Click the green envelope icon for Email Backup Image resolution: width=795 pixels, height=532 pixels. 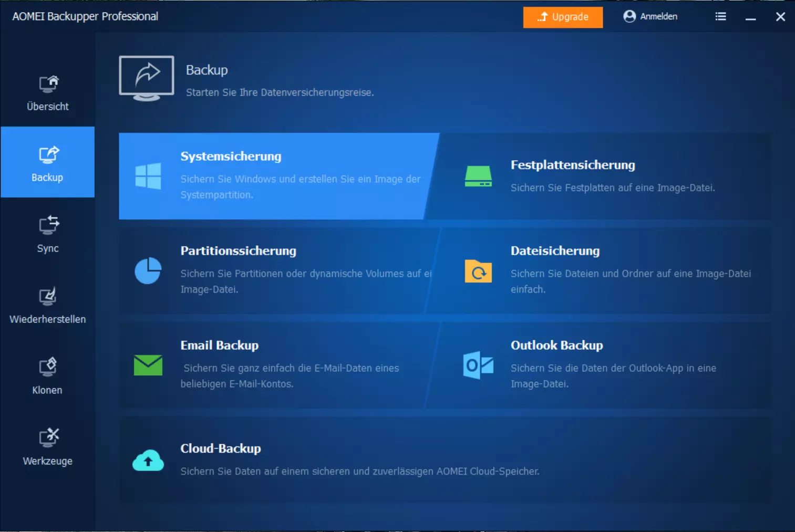[148, 365]
